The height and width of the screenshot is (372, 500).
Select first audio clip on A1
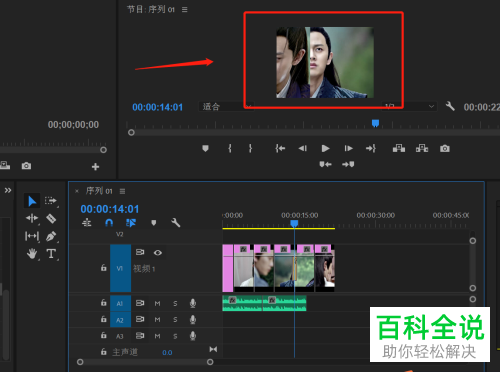tap(242, 303)
